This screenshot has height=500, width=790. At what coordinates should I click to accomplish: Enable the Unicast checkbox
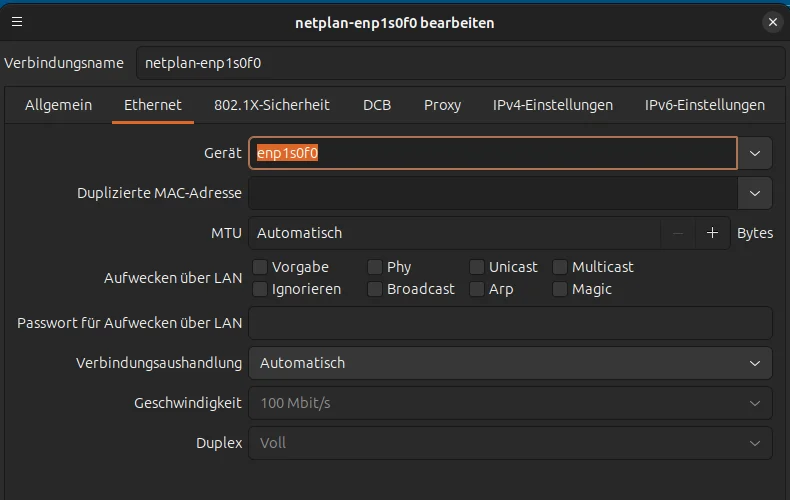pyautogui.click(x=477, y=267)
